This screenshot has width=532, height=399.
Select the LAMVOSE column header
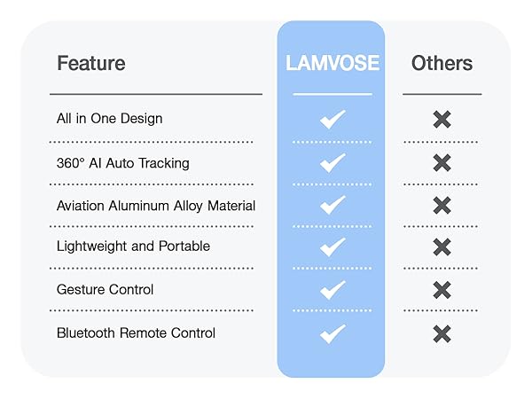click(x=332, y=64)
